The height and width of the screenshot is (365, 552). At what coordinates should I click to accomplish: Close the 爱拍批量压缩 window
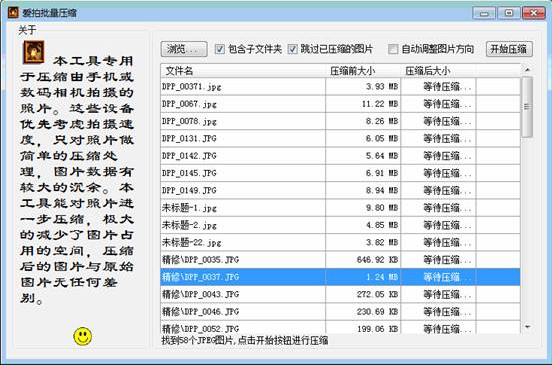pos(534,13)
